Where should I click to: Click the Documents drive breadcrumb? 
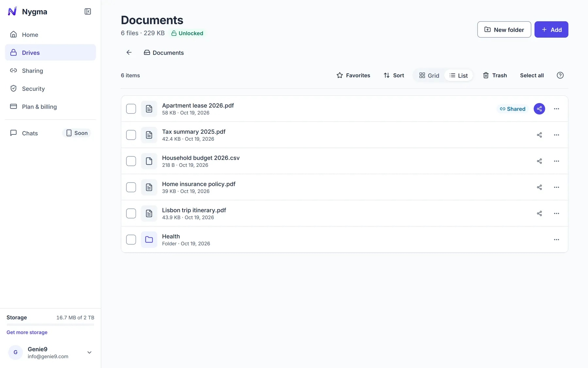[x=164, y=52]
